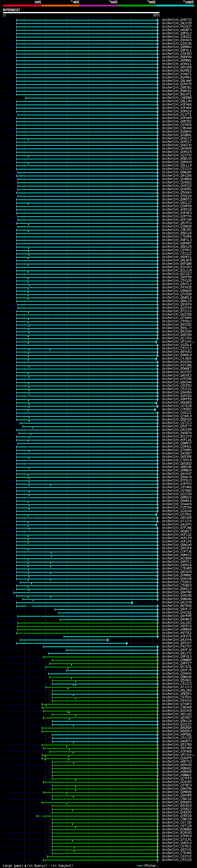Viewport: 197px width, 868px height.
Task: Click hit label UniRef100_B9HQ93
Action: 177,802
